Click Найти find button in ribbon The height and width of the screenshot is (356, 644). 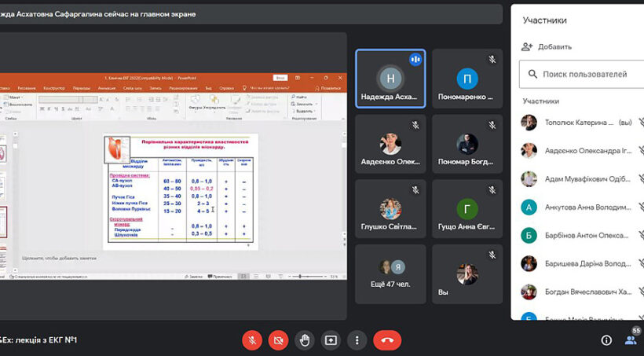[299, 97]
